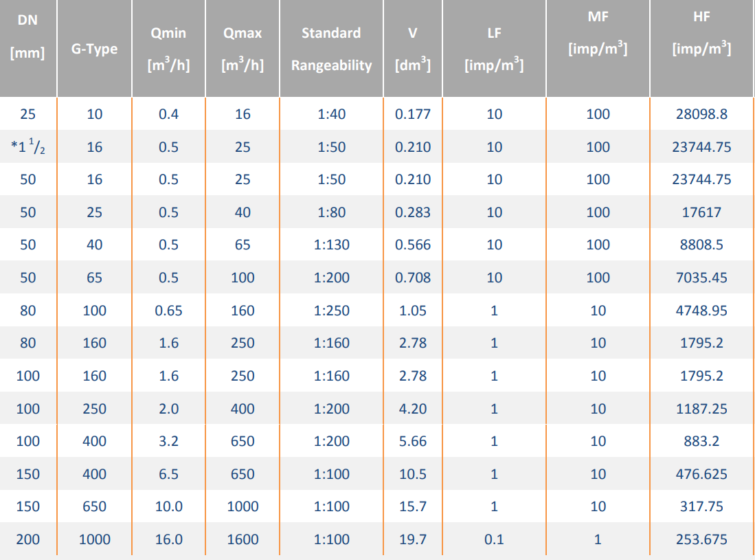Image resolution: width=755 pixels, height=560 pixels.
Task: Select the HF value 17617
Action: click(x=701, y=212)
